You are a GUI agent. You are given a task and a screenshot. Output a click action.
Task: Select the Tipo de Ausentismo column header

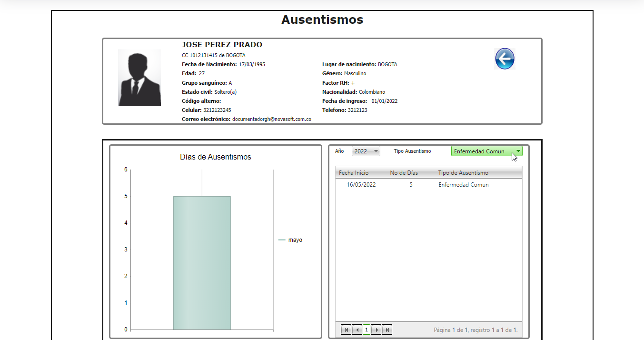(465, 172)
